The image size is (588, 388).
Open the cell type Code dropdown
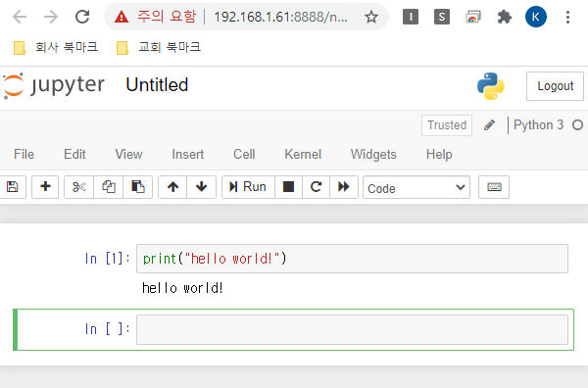point(416,187)
